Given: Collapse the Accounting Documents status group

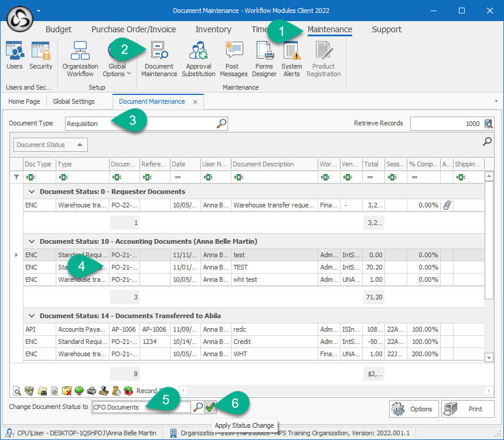Looking at the screenshot, I should tap(32, 241).
